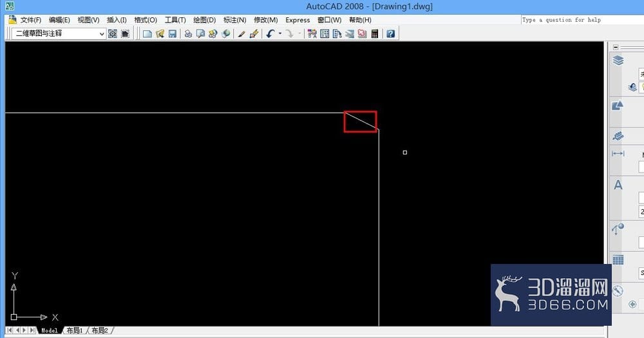644x338 pixels.
Task: Click the Dimensions panel icon on dashboard
Action: point(618,154)
